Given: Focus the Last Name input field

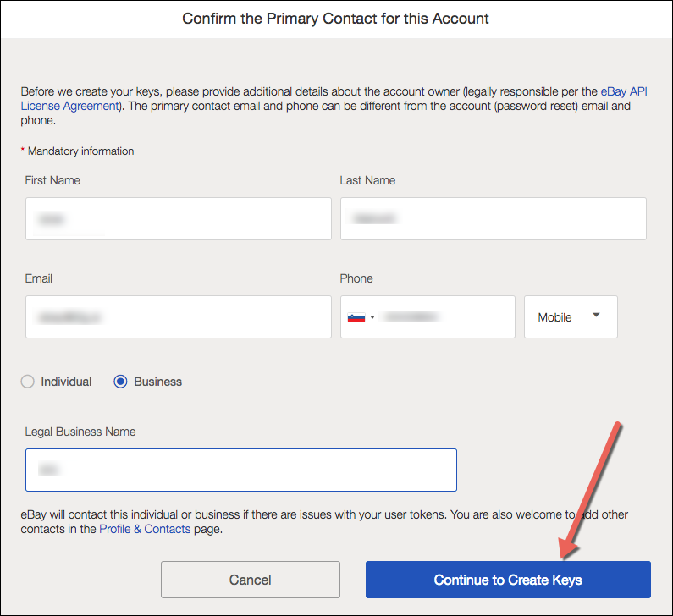Looking at the screenshot, I should click(x=494, y=219).
